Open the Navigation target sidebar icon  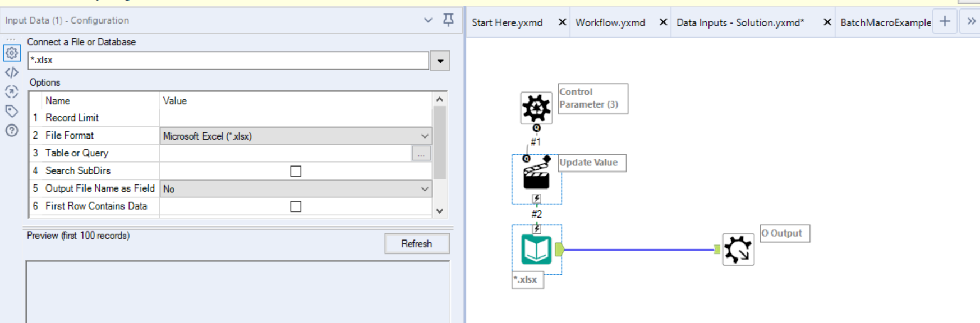point(12,92)
